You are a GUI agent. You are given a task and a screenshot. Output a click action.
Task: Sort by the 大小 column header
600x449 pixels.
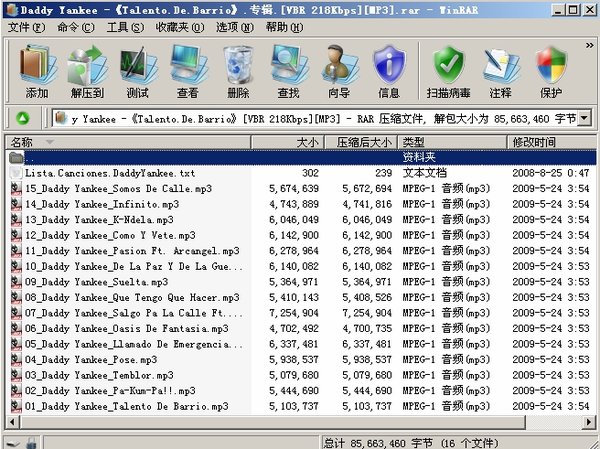(288, 142)
